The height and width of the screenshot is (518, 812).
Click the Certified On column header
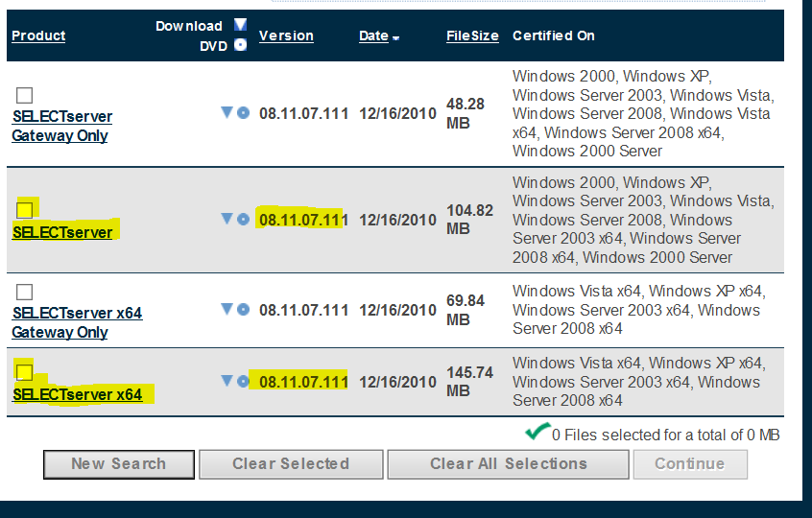point(554,35)
